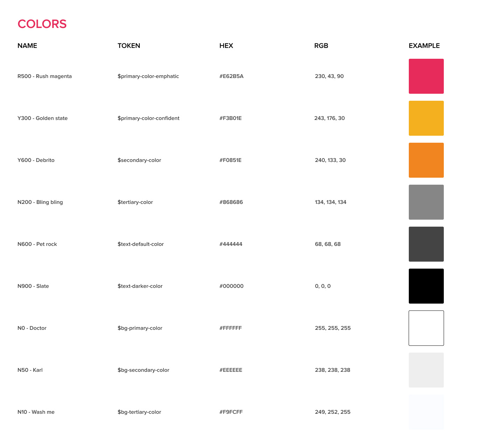Click the TOKEN column header

(x=129, y=46)
